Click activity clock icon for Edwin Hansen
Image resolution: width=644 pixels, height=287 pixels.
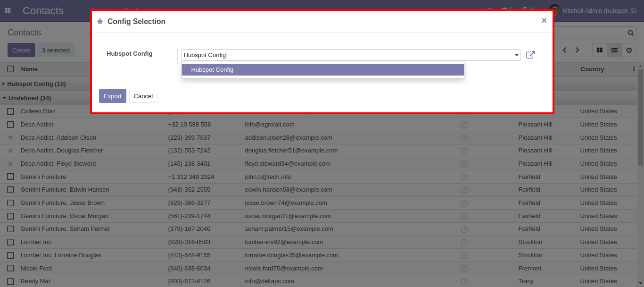tap(464, 190)
